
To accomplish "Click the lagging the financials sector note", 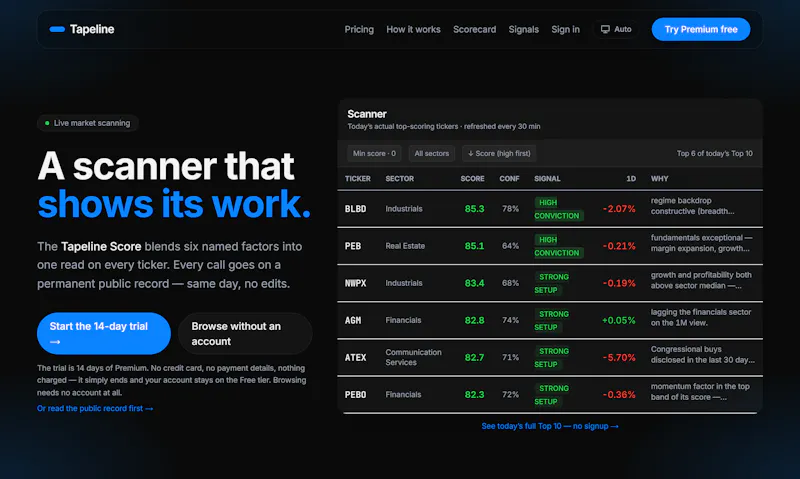I will (701, 317).
